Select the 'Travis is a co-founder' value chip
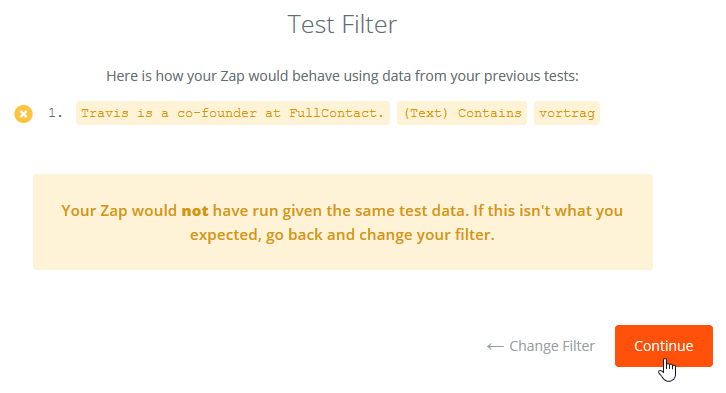The image size is (726, 393). coord(233,113)
